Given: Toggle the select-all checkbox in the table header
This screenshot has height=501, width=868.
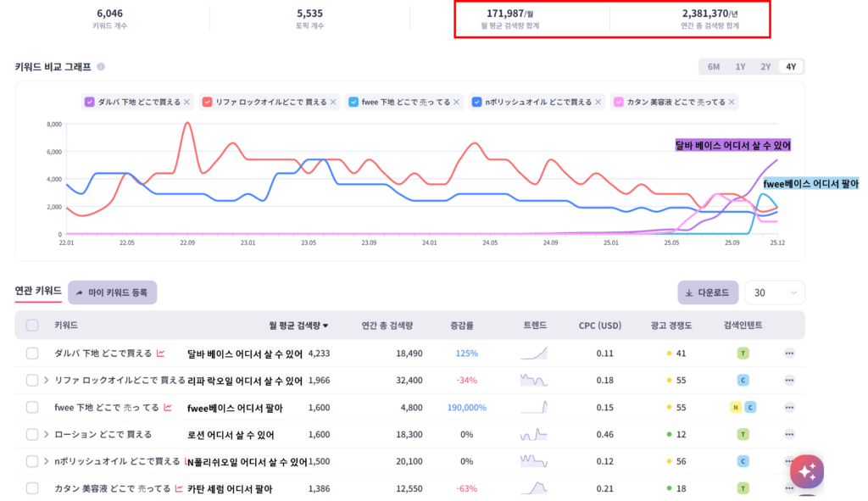Looking at the screenshot, I should click(31, 326).
